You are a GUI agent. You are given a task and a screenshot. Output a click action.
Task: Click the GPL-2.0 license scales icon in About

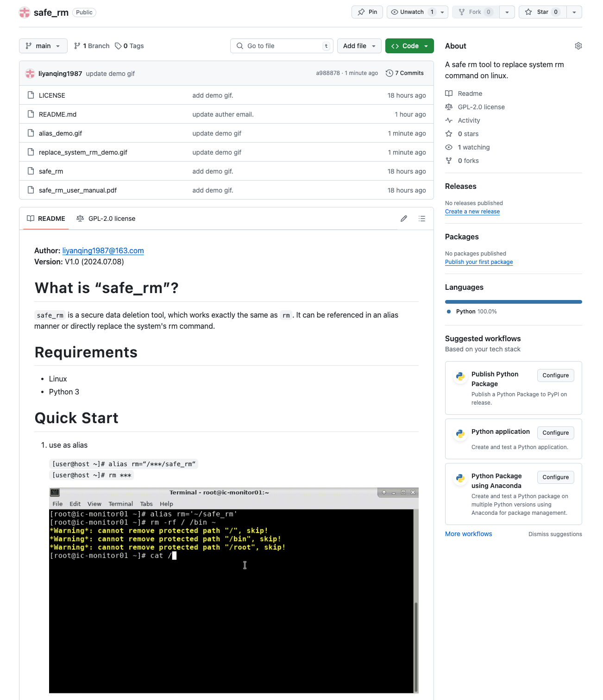click(x=449, y=107)
